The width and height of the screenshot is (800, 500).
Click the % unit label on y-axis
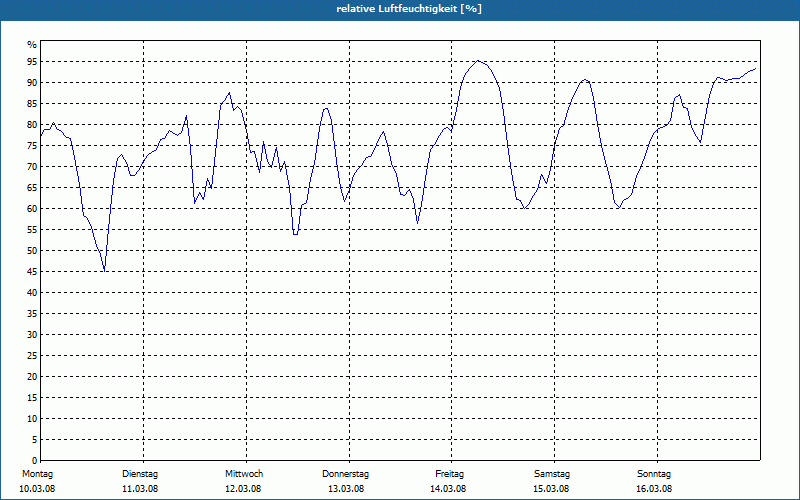(32, 45)
